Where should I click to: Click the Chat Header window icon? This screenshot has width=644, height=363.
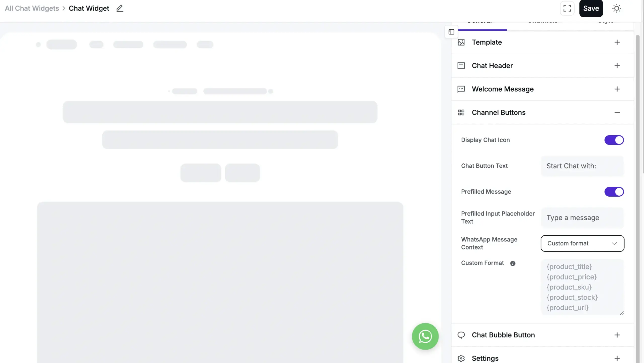click(x=461, y=66)
